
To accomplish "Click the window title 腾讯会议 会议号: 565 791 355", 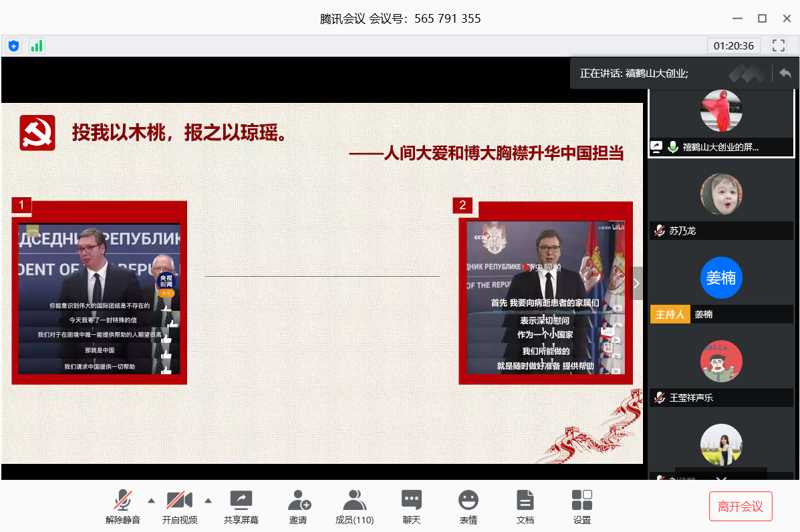I will (x=400, y=19).
